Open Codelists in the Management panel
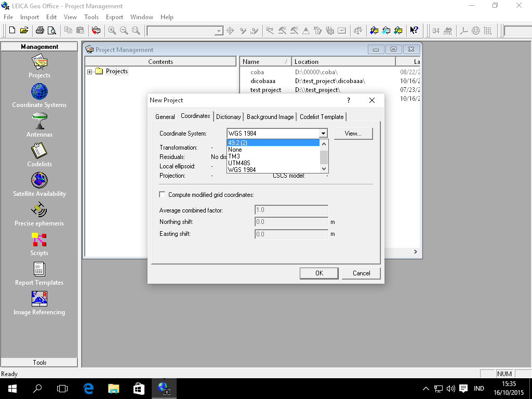This screenshot has width=532, height=399. pyautogui.click(x=39, y=155)
